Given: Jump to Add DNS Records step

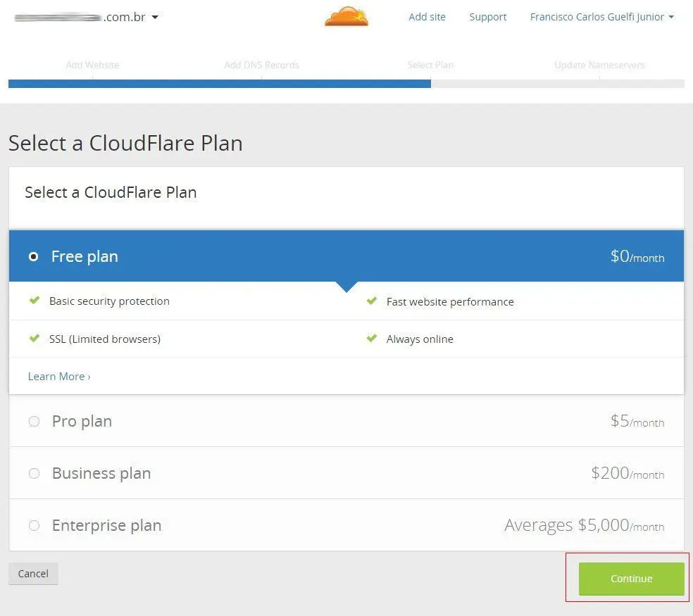Looking at the screenshot, I should tap(261, 65).
